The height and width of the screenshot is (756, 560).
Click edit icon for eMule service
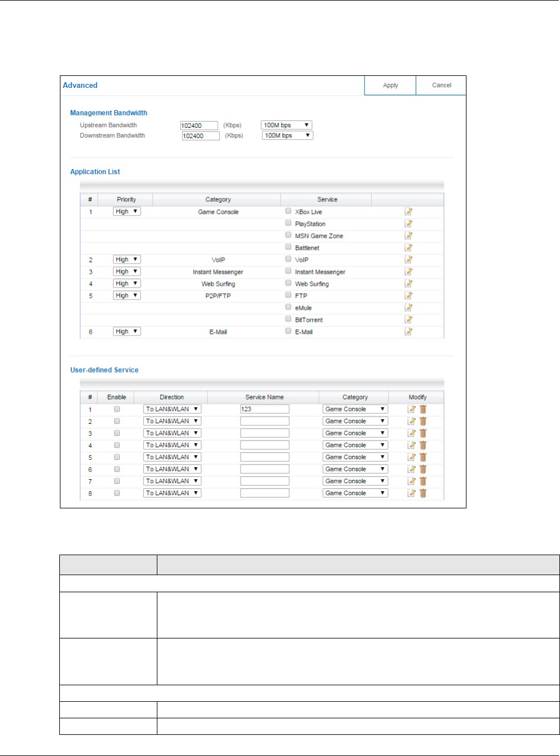tap(409, 308)
